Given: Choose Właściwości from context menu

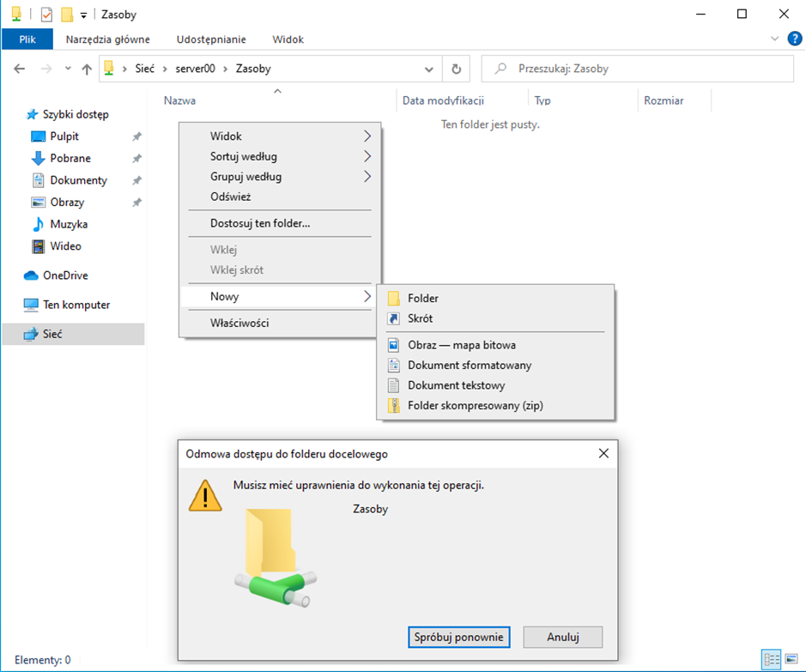Looking at the screenshot, I should click(239, 323).
